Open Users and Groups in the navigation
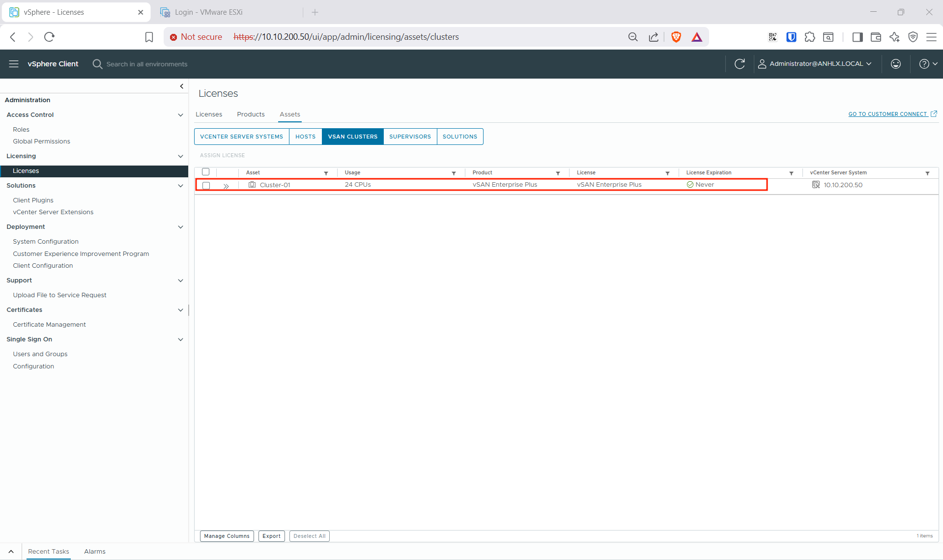Screen dimensions: 943x560 tap(40, 354)
